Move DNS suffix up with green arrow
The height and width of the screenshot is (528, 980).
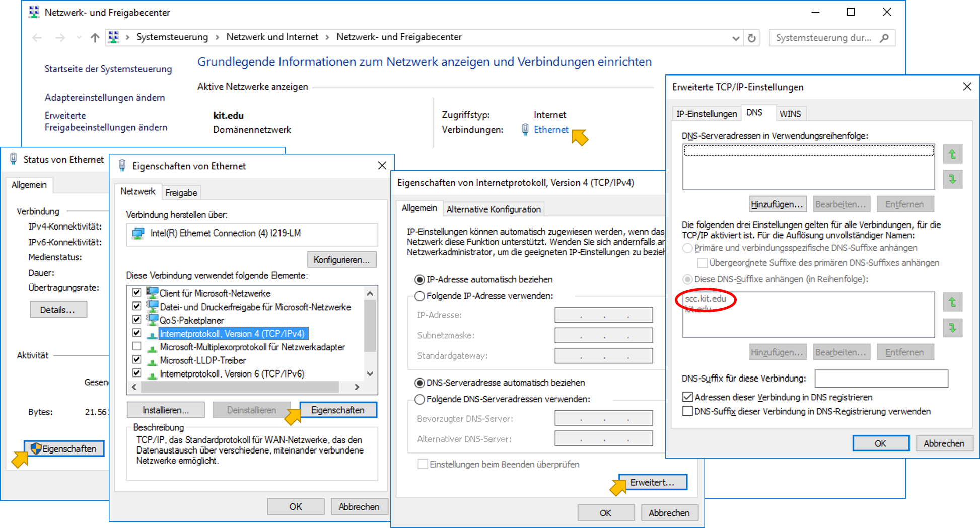click(952, 303)
